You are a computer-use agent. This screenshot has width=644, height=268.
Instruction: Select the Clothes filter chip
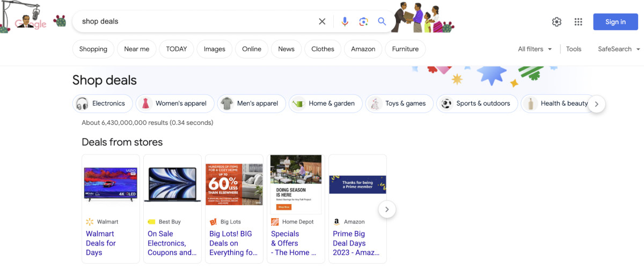point(323,49)
